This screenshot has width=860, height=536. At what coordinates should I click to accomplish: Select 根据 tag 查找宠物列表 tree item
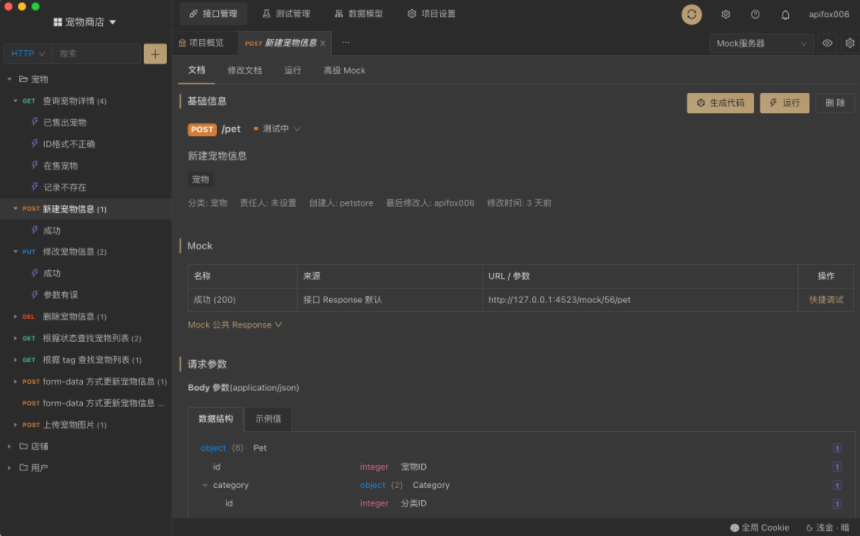pos(86,360)
